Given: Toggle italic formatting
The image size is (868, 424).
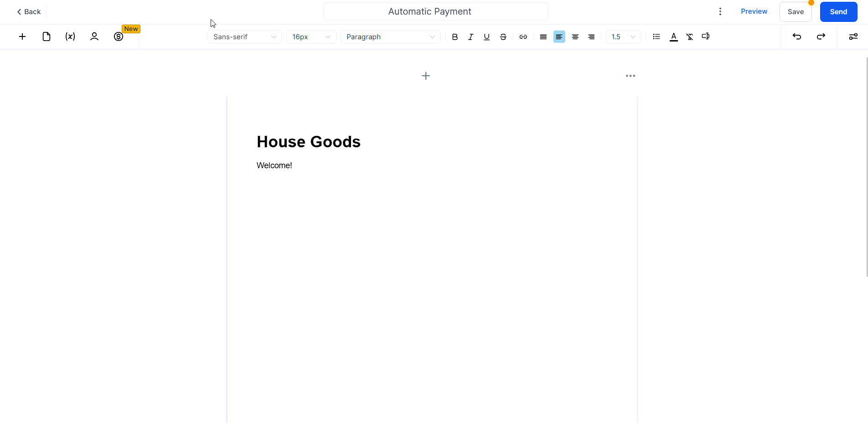Looking at the screenshot, I should [x=470, y=36].
